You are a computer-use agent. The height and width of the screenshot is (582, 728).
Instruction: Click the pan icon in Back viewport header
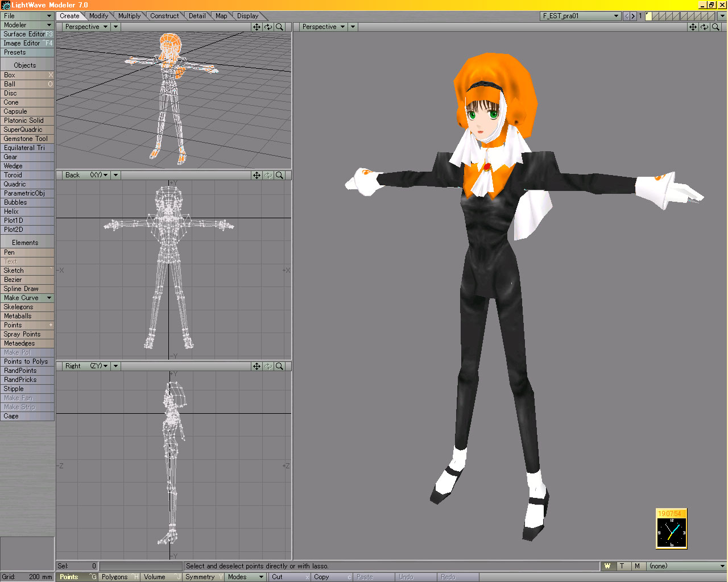click(x=257, y=175)
